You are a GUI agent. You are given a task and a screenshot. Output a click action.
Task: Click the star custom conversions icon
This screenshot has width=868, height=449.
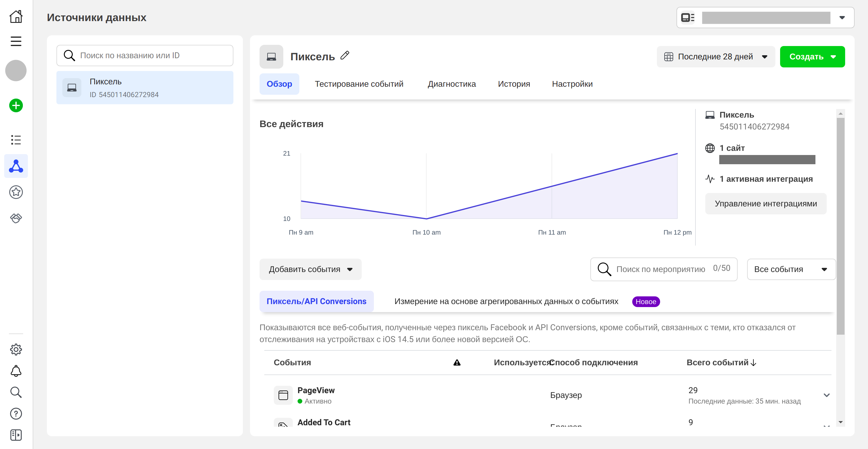point(16,192)
